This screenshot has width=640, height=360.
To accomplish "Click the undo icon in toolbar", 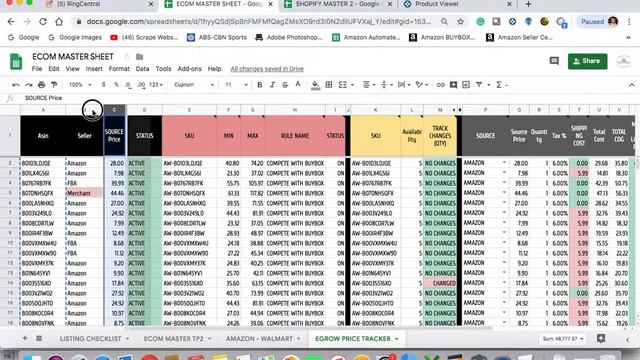I will 16,85.
